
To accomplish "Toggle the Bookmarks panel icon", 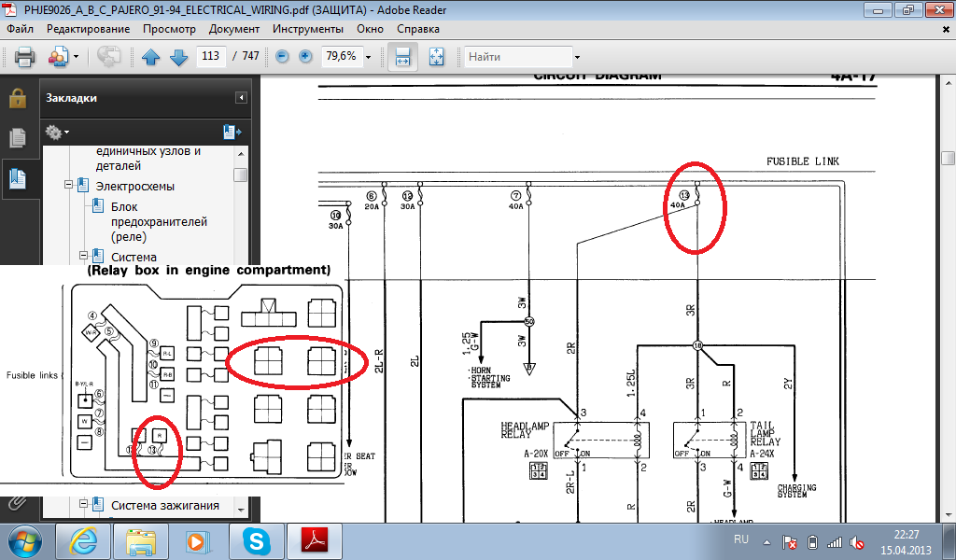I will click(x=18, y=178).
